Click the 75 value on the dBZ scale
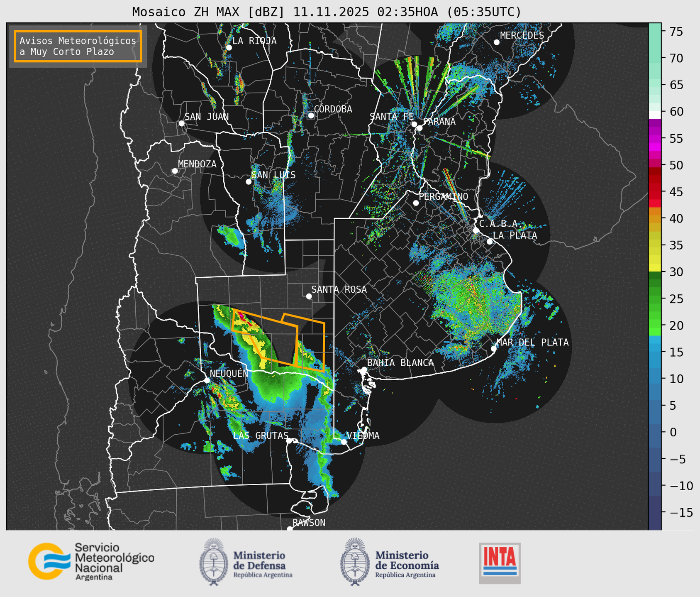The width and height of the screenshot is (700, 597). pos(676,32)
